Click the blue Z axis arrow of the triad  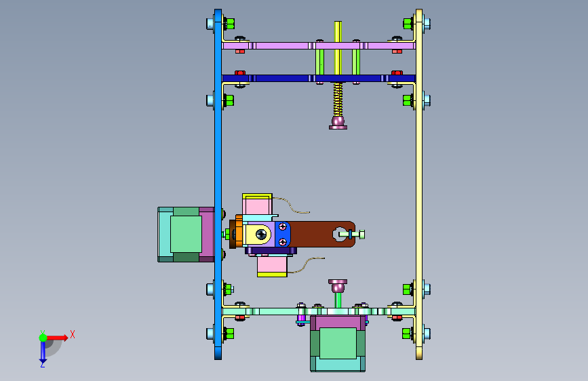[43, 353]
